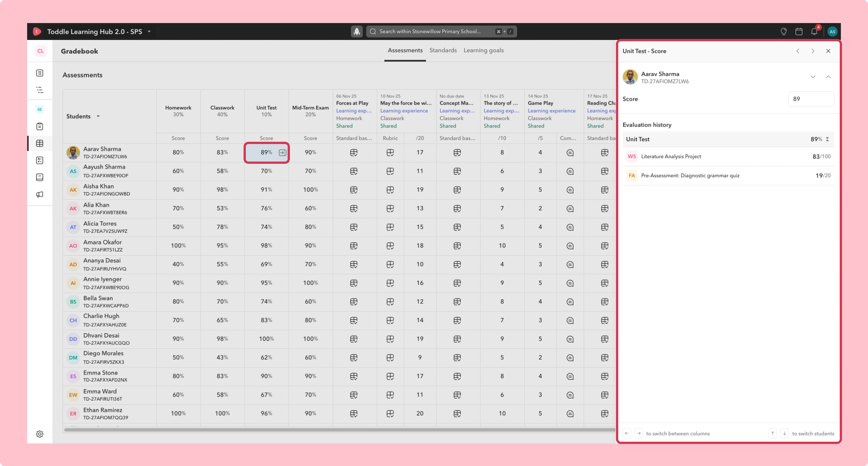Open the class stream list icon in sidebar
868x466 pixels.
40,73
